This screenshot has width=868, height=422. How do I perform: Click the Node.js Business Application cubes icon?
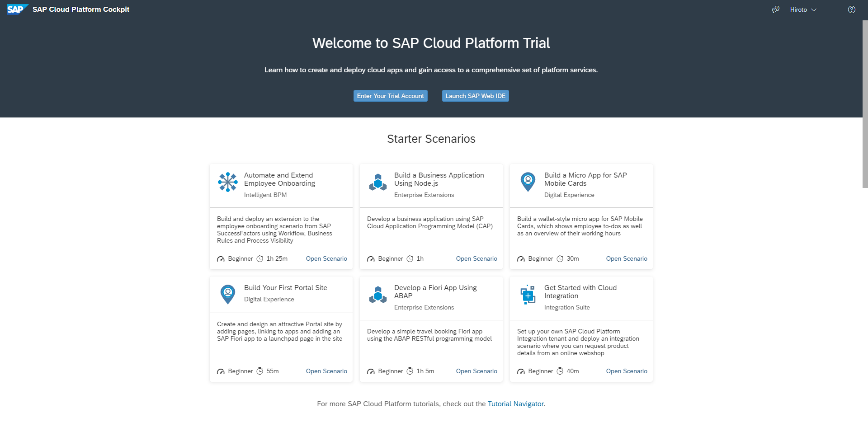[378, 182]
